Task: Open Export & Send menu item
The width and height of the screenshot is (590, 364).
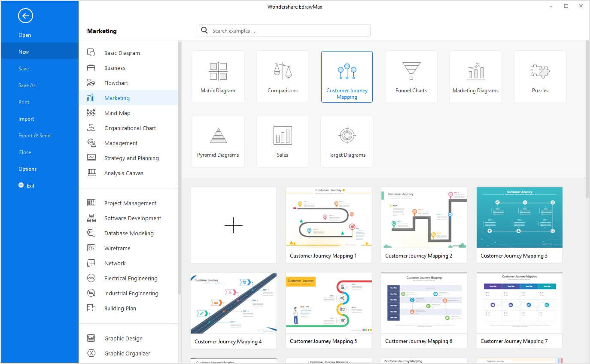Action: (x=40, y=136)
